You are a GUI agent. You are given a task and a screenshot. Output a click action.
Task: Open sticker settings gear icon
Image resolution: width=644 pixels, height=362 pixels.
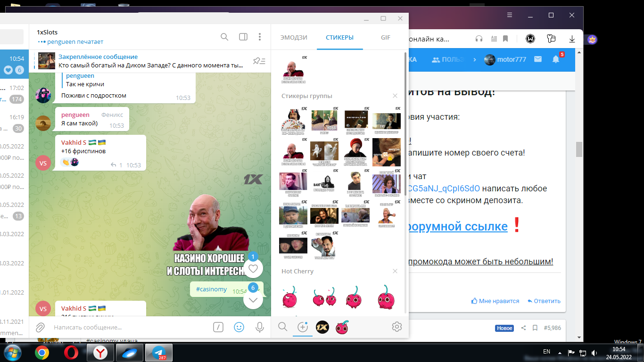[x=396, y=327]
